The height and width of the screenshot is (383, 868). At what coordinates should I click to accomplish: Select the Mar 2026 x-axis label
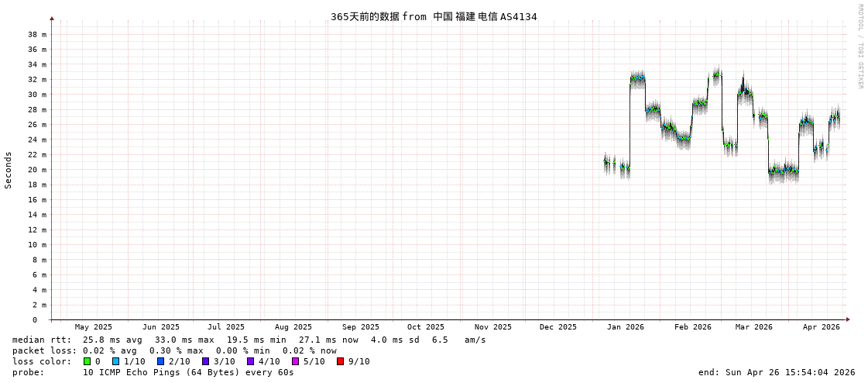[x=753, y=327]
